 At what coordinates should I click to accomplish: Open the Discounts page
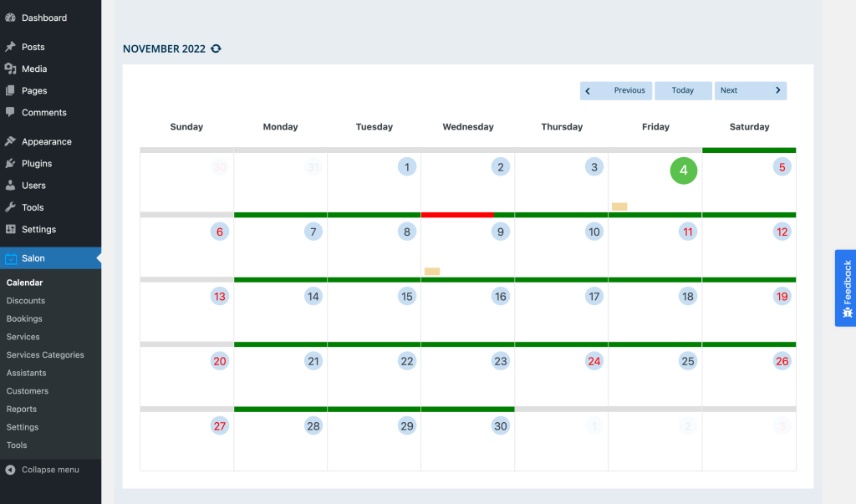26,301
